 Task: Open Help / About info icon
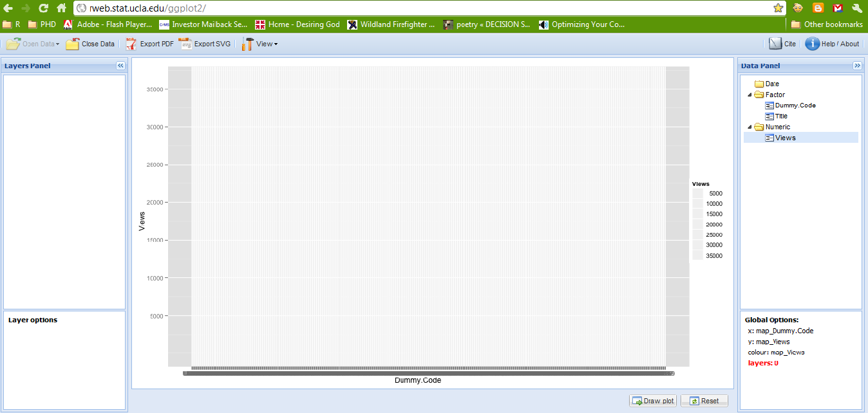click(812, 44)
